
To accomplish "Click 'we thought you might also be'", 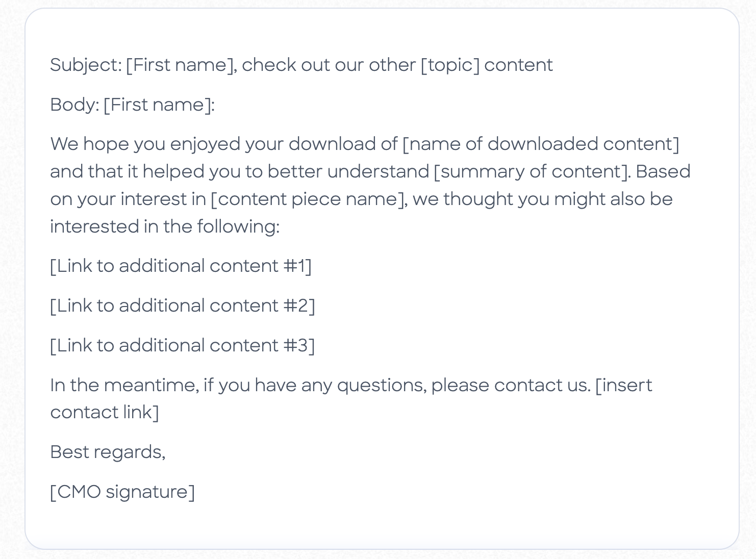I will pyautogui.click(x=543, y=199).
